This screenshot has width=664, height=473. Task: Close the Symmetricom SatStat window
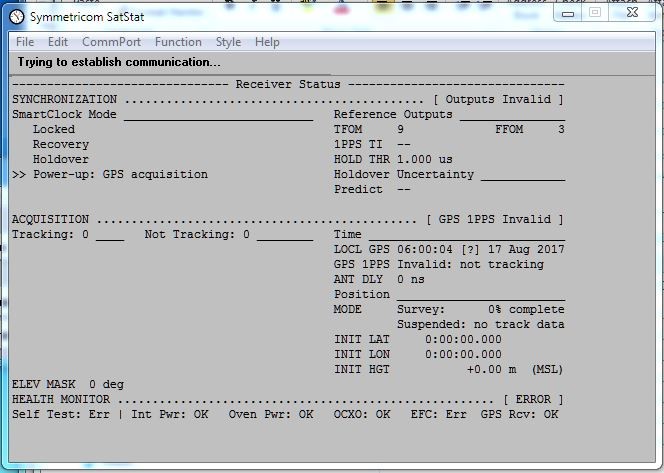633,12
